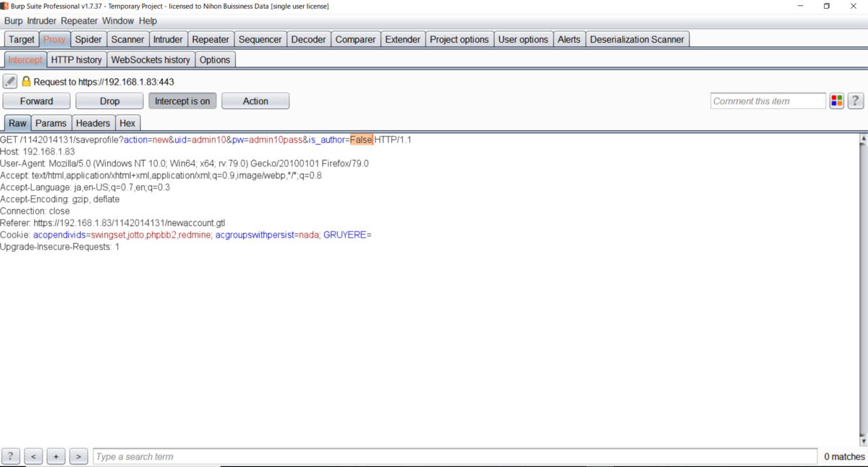Click scrollbar down arrow in request editor
Screen dimensions: 868x467
click(x=862, y=440)
